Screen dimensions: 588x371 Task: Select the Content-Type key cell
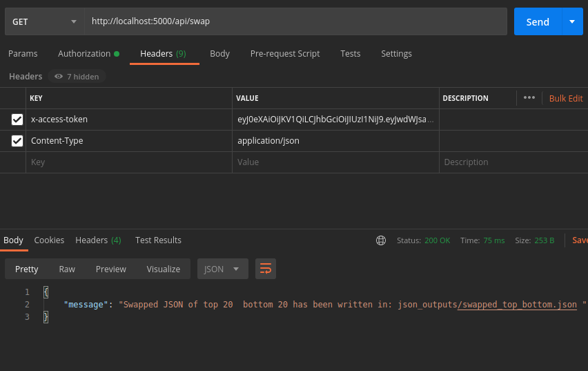pyautogui.click(x=129, y=141)
